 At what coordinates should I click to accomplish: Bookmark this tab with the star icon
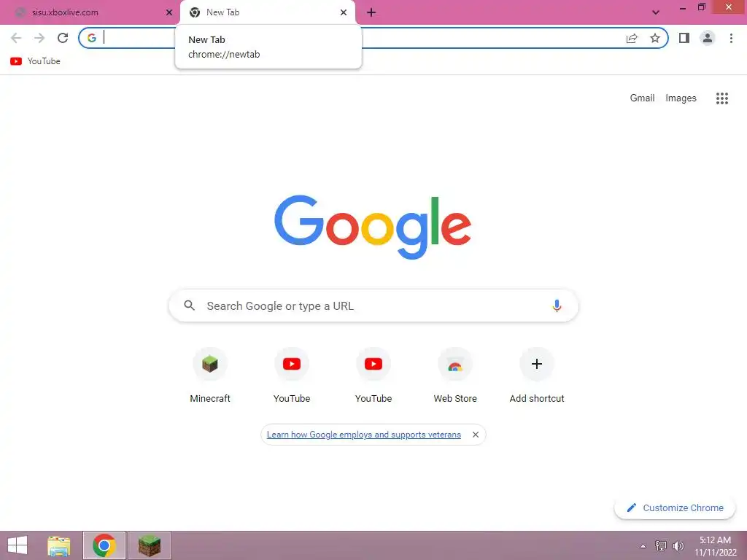655,38
